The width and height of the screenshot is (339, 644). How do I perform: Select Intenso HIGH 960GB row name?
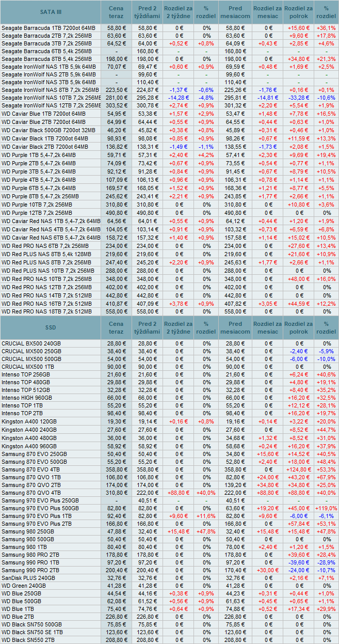27,398
